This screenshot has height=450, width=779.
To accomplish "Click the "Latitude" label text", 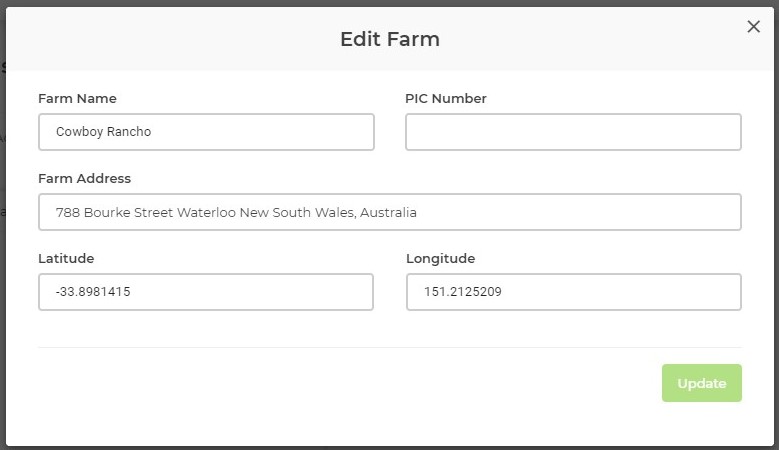I will (x=66, y=258).
